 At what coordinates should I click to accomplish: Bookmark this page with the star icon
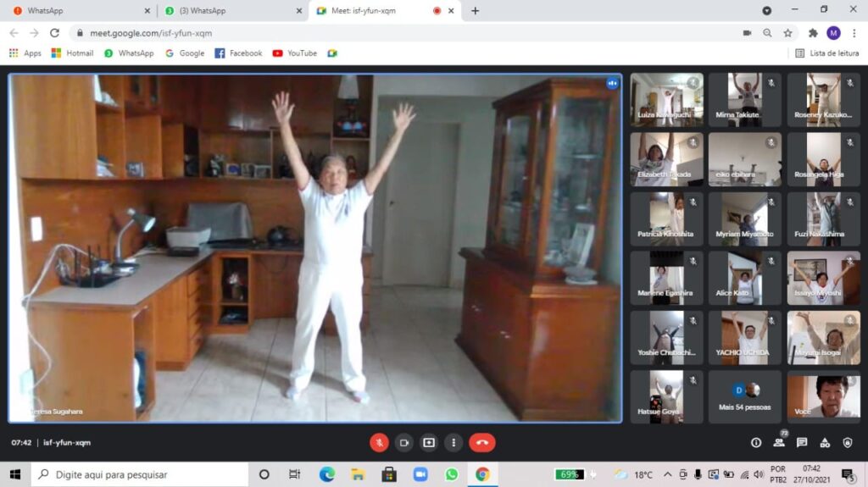pyautogui.click(x=787, y=33)
